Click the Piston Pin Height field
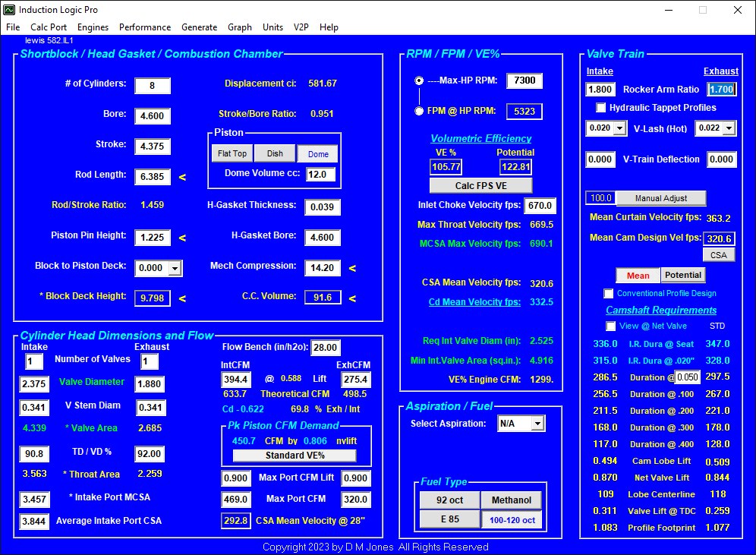This screenshot has height=555, width=756. 153,237
